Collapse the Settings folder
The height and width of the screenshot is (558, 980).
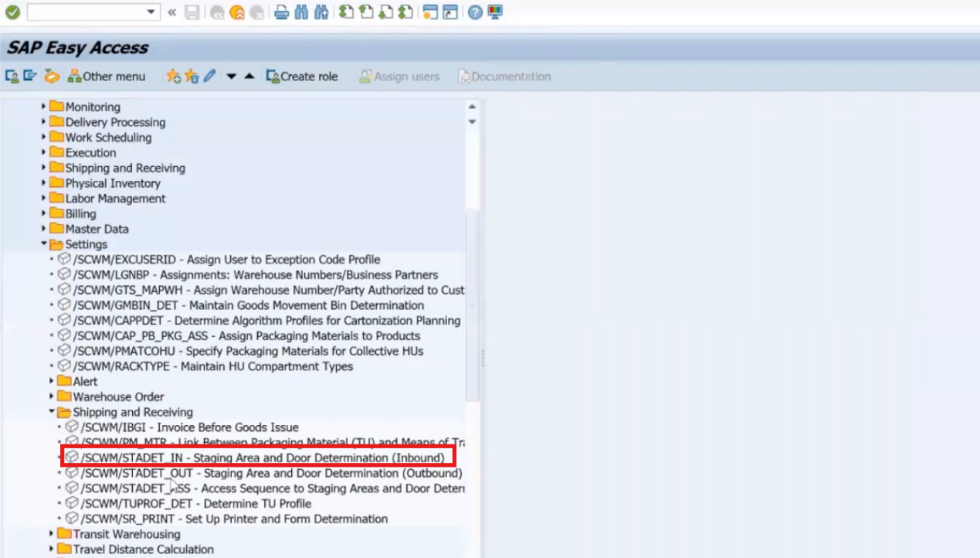tap(44, 244)
